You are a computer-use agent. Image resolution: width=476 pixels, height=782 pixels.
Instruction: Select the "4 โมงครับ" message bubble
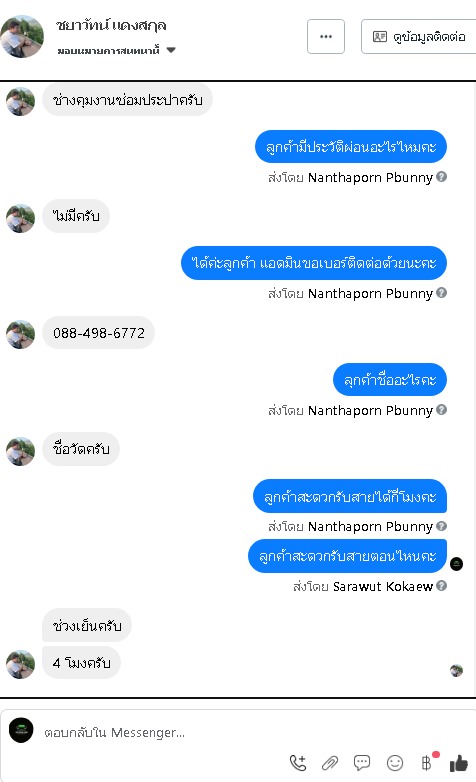point(81,663)
